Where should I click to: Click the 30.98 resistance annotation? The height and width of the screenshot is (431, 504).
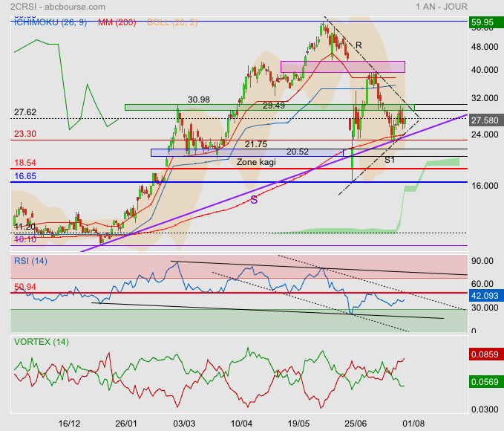coord(199,100)
